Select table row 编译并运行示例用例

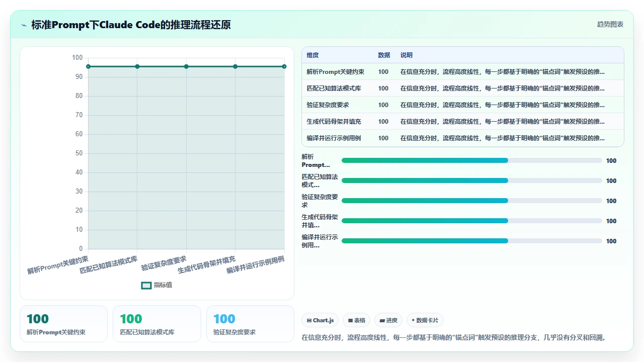(463, 138)
